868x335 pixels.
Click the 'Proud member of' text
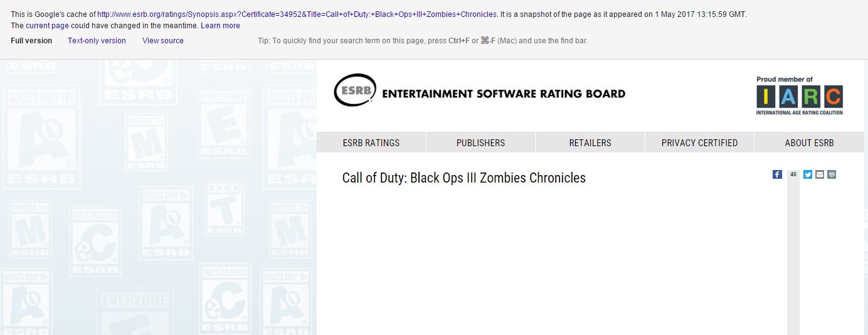(x=785, y=80)
